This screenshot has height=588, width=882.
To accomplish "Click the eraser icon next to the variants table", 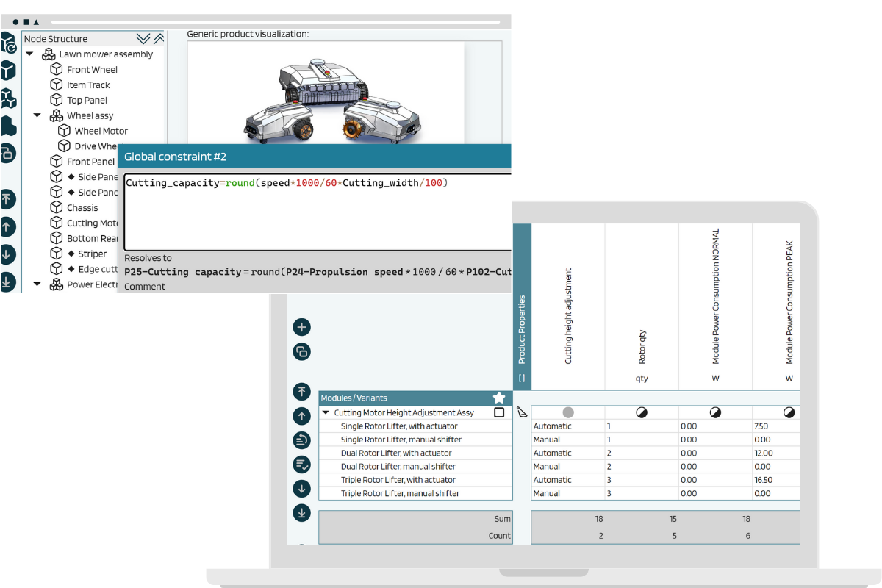I will pos(522,412).
